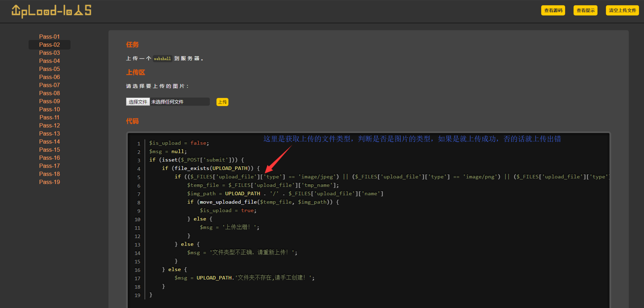Select the highlighted Pass-02 item
Screen dimensions: 644x308
point(49,45)
